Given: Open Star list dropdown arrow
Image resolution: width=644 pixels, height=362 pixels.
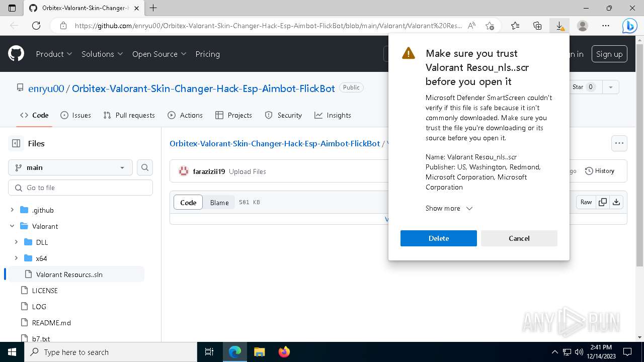Looking at the screenshot, I should coord(610,87).
